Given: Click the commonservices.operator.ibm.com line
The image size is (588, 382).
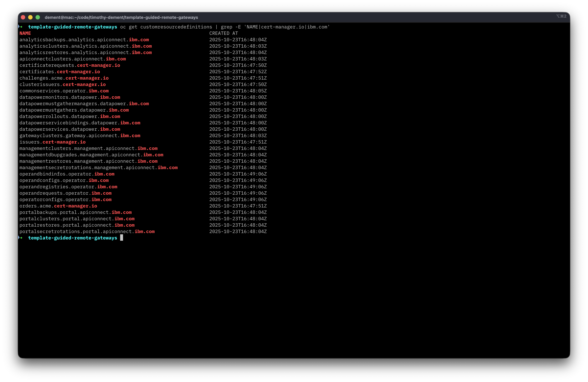Looking at the screenshot, I should click(x=64, y=91).
